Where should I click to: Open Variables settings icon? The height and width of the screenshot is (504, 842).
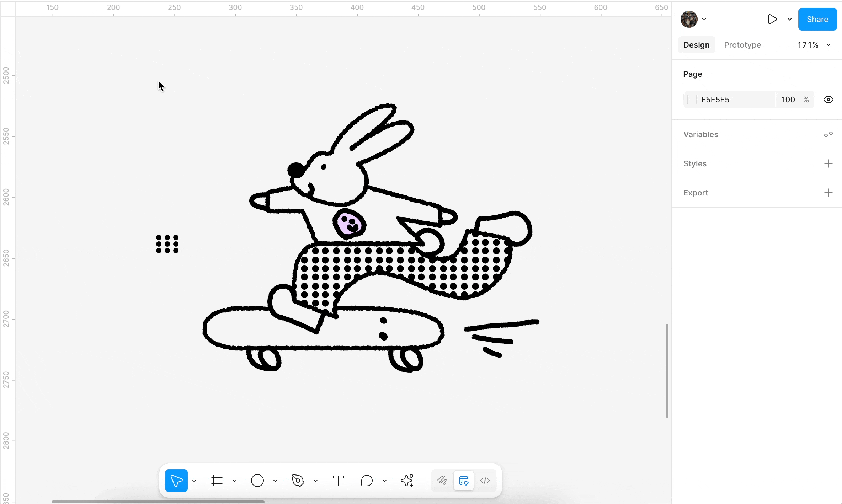(828, 134)
